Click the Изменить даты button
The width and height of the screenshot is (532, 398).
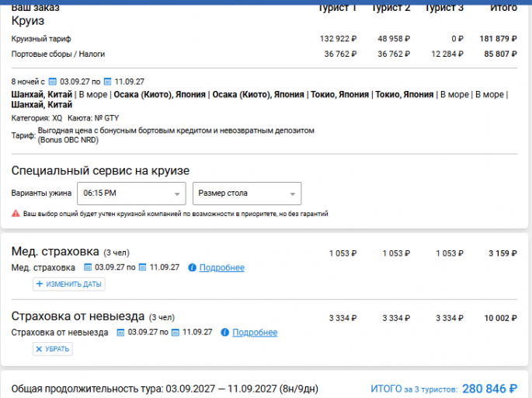click(69, 285)
